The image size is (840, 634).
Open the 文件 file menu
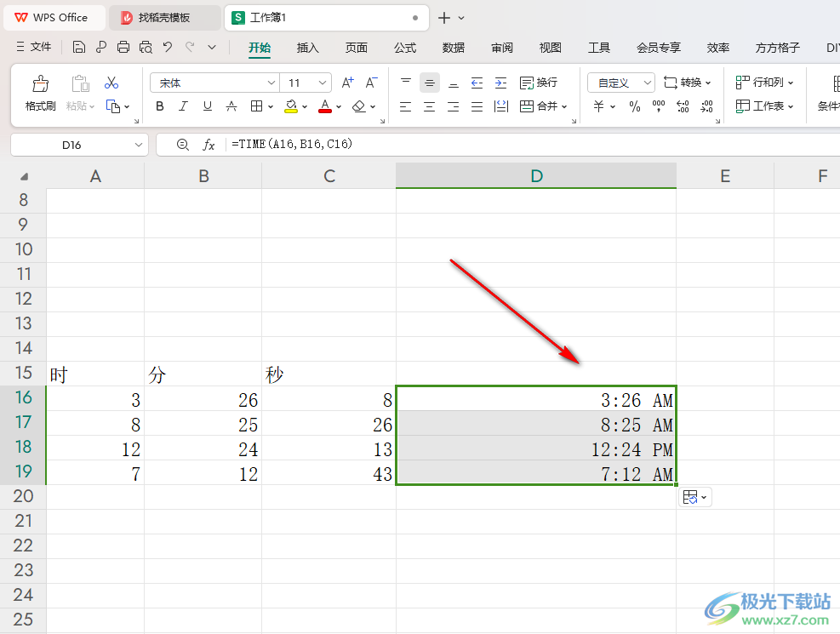(34, 47)
